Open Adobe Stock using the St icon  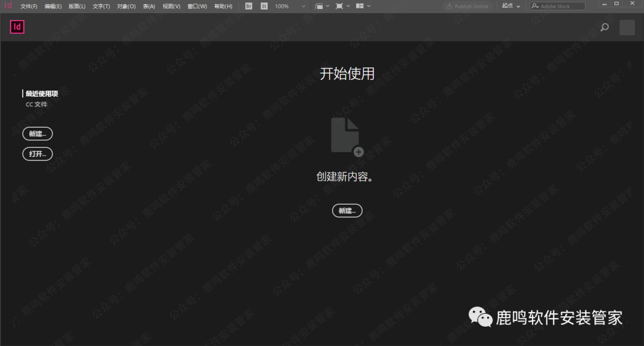click(264, 6)
